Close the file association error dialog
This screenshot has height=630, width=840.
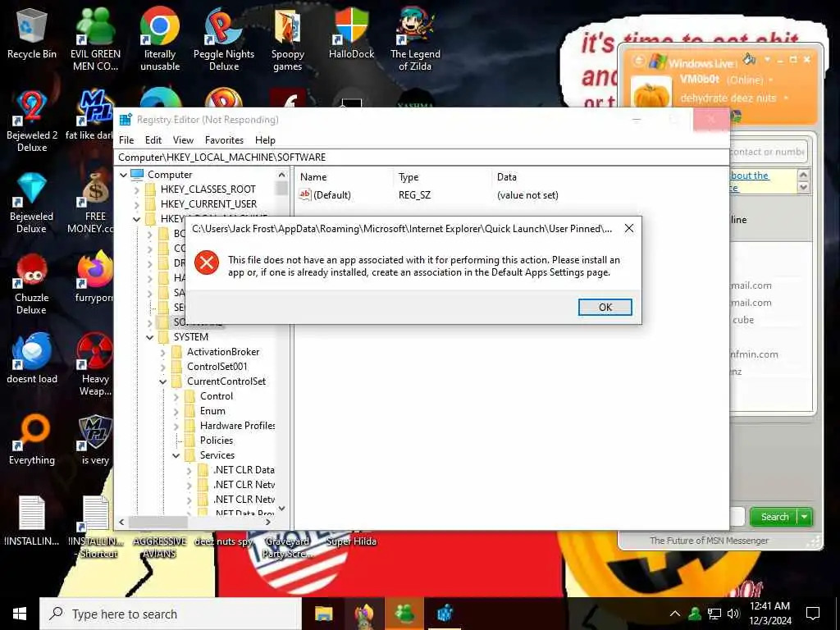click(629, 229)
